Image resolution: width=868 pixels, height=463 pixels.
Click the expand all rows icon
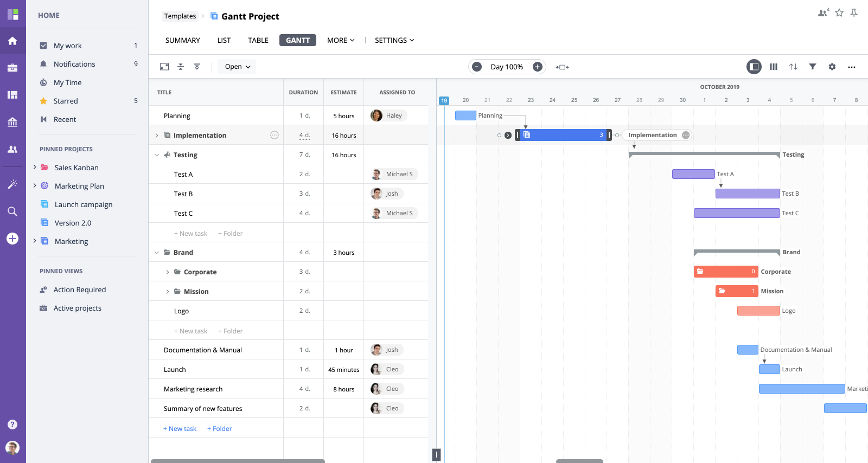pyautogui.click(x=197, y=67)
